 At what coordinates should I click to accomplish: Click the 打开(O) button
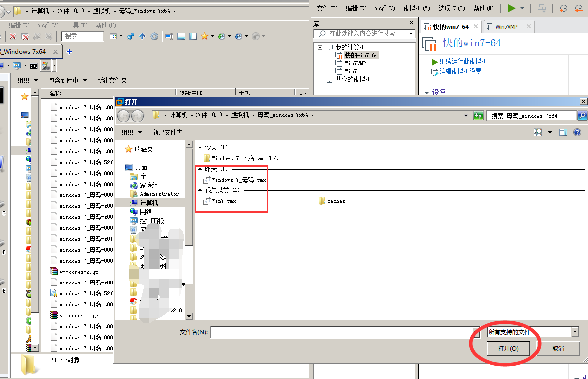pyautogui.click(x=508, y=348)
